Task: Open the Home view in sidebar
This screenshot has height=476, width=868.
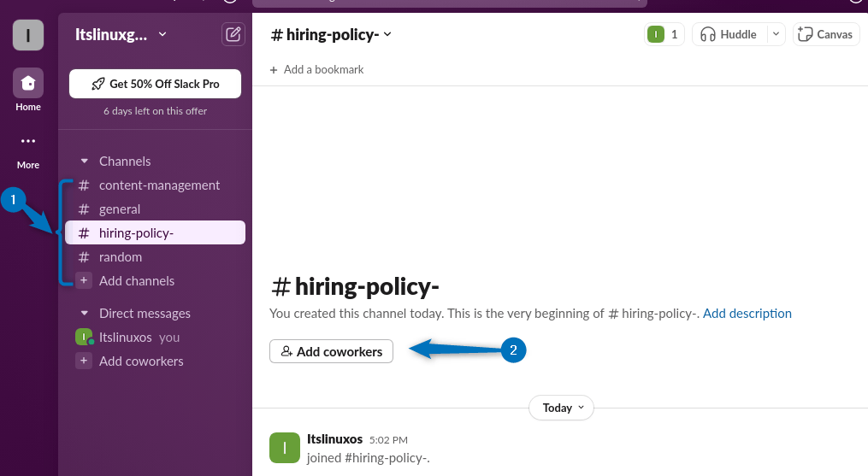Action: 28,84
